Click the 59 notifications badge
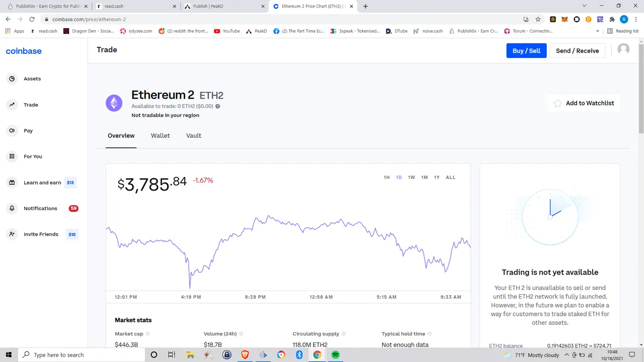 [x=73, y=209]
